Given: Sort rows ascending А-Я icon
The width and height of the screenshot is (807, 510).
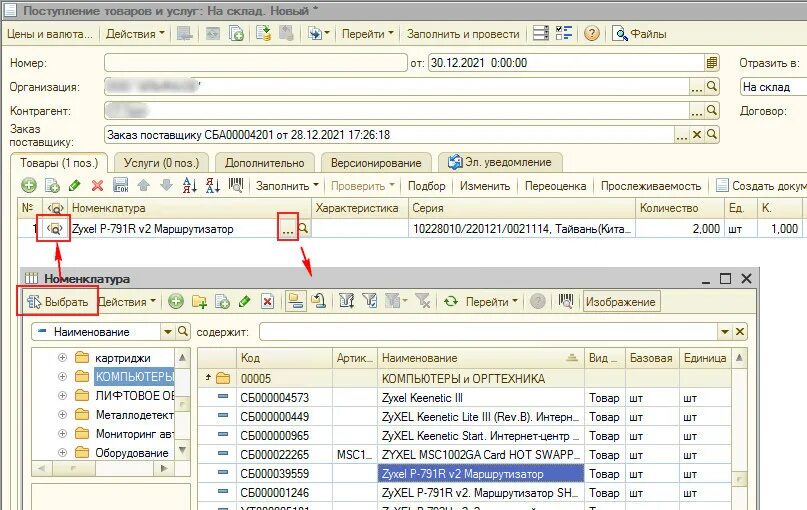Looking at the screenshot, I should point(190,186).
